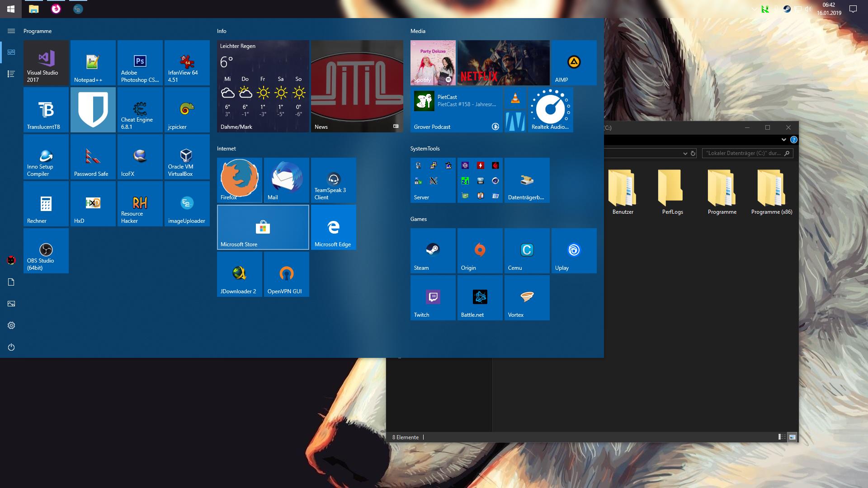Launch Notepad++ from the Start menu
Viewport: 868px width, 488px height.
pos(93,63)
